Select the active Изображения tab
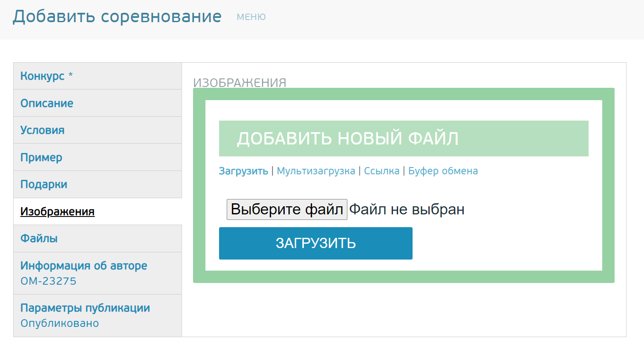 (58, 212)
